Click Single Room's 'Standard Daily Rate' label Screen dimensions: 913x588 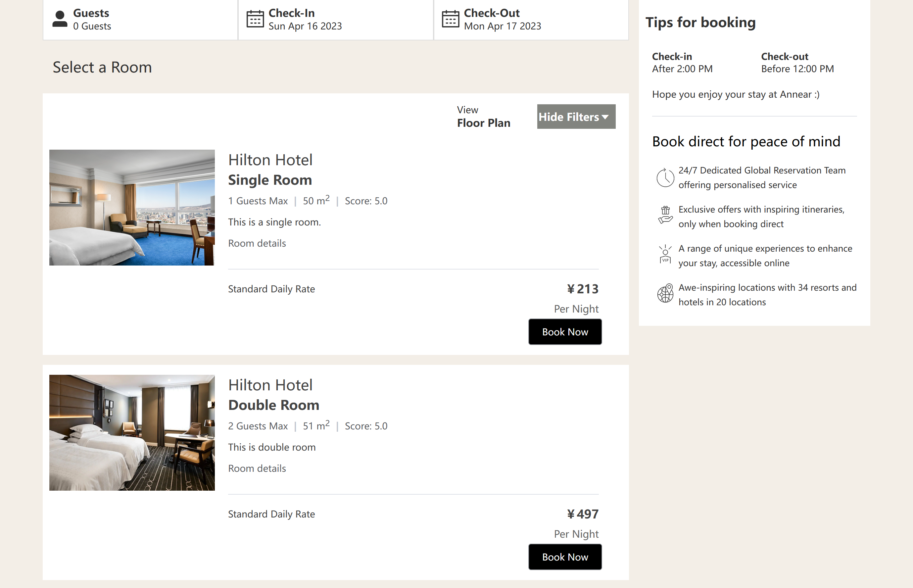[271, 289]
